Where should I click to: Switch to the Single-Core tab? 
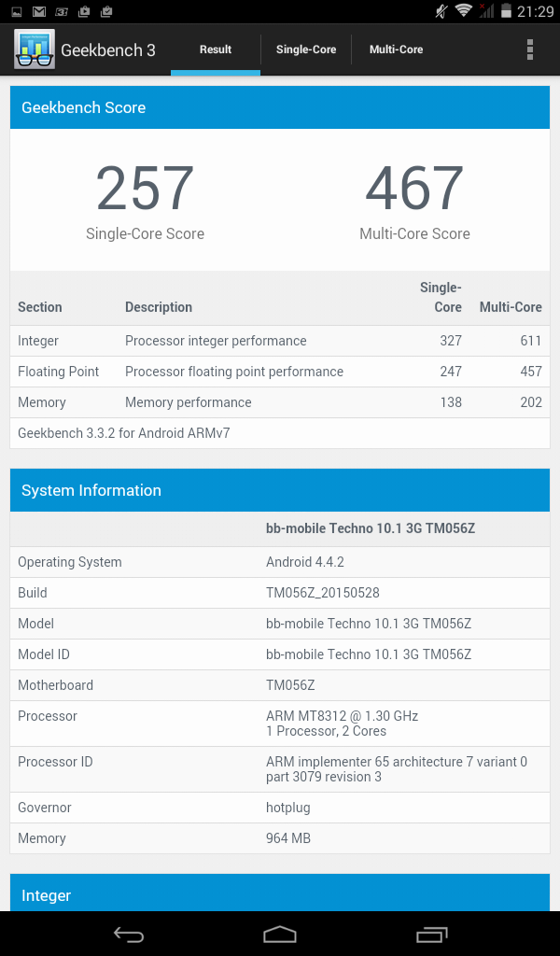click(306, 49)
